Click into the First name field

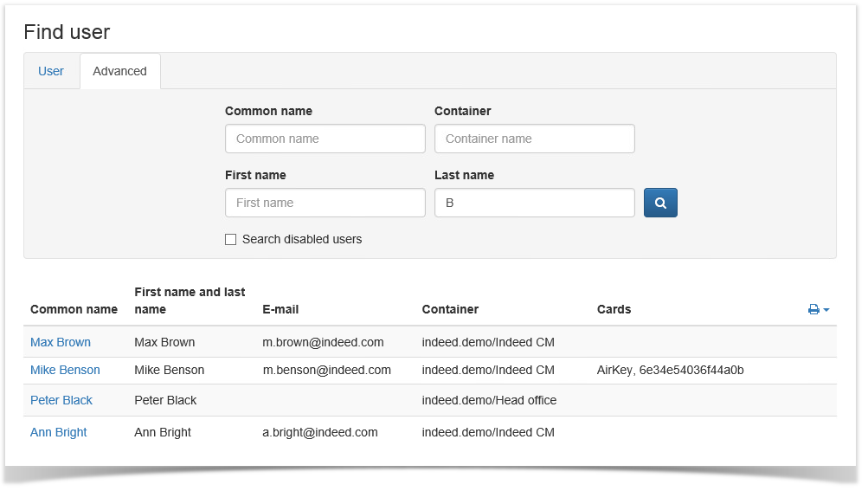325,203
